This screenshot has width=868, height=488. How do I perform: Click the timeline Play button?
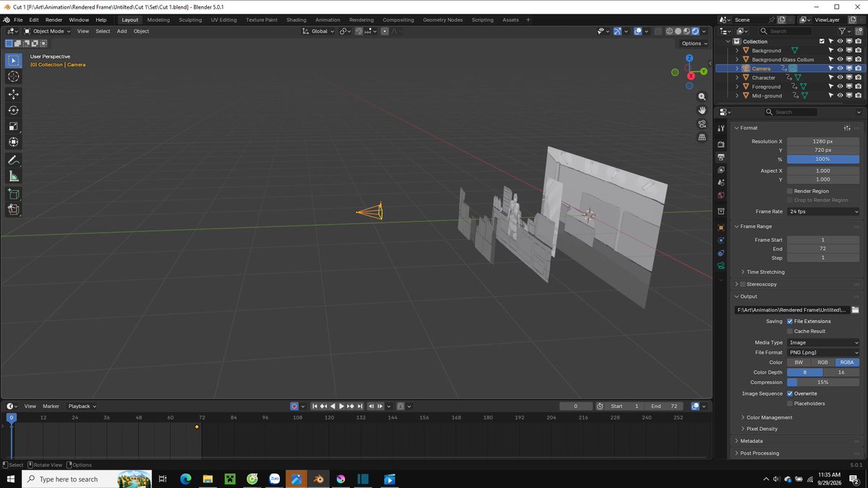pyautogui.click(x=341, y=406)
